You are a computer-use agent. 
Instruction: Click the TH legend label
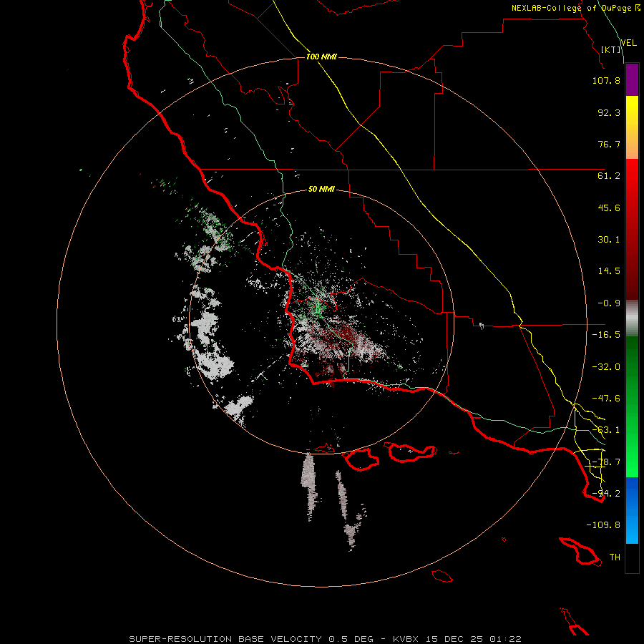[615, 557]
